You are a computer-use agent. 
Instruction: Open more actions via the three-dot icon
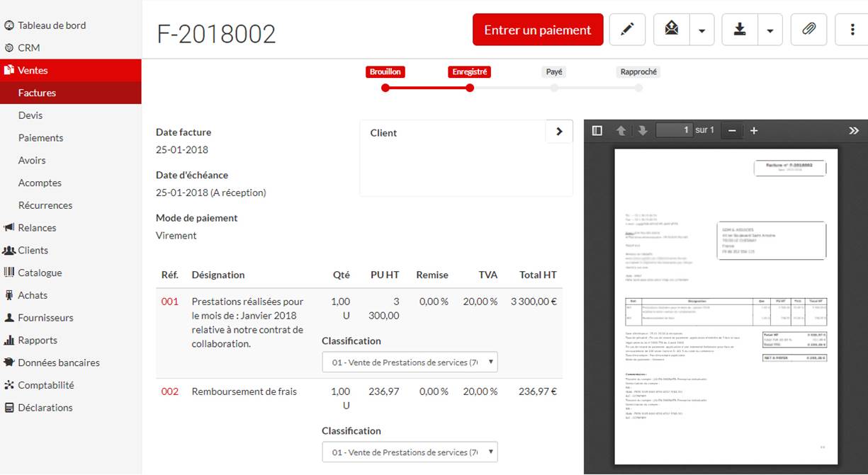click(851, 29)
